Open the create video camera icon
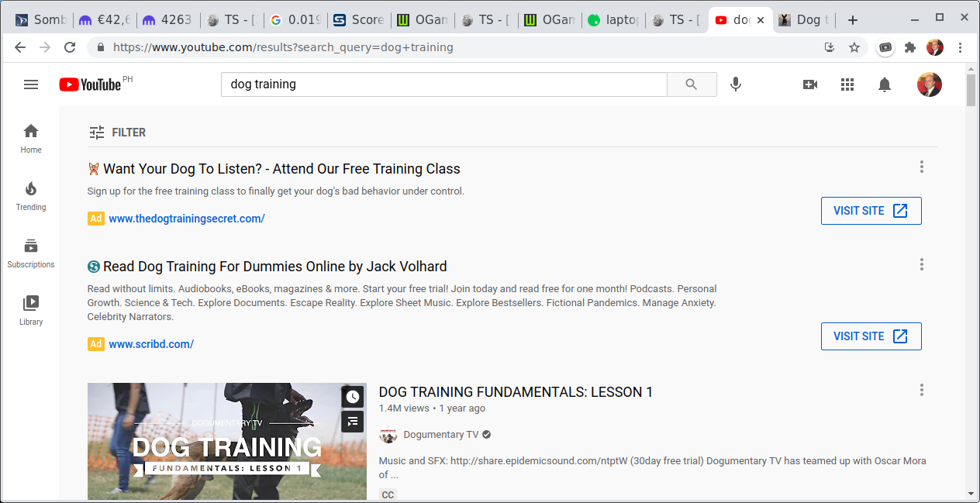This screenshot has height=503, width=980. (x=810, y=84)
